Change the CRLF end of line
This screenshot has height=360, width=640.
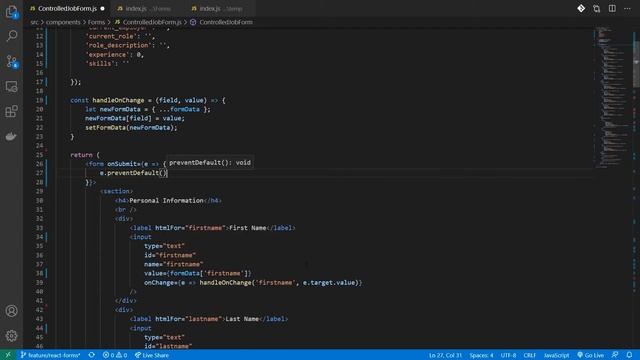[529, 355]
